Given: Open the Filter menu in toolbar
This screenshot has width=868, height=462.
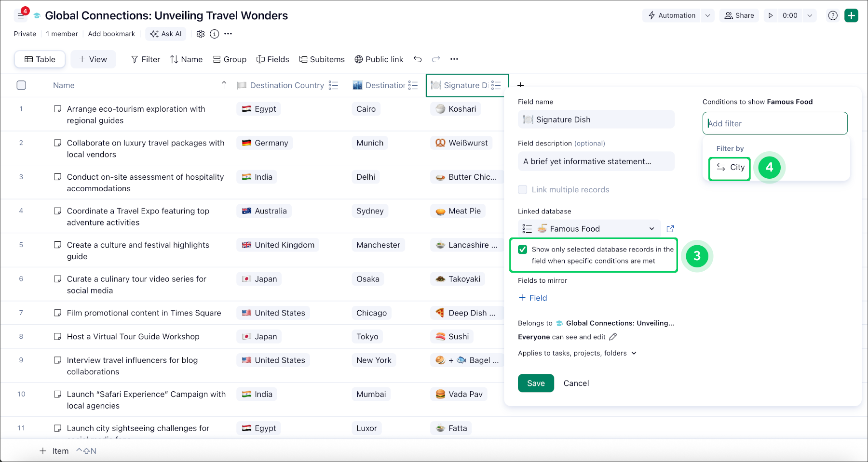Looking at the screenshot, I should tap(146, 59).
